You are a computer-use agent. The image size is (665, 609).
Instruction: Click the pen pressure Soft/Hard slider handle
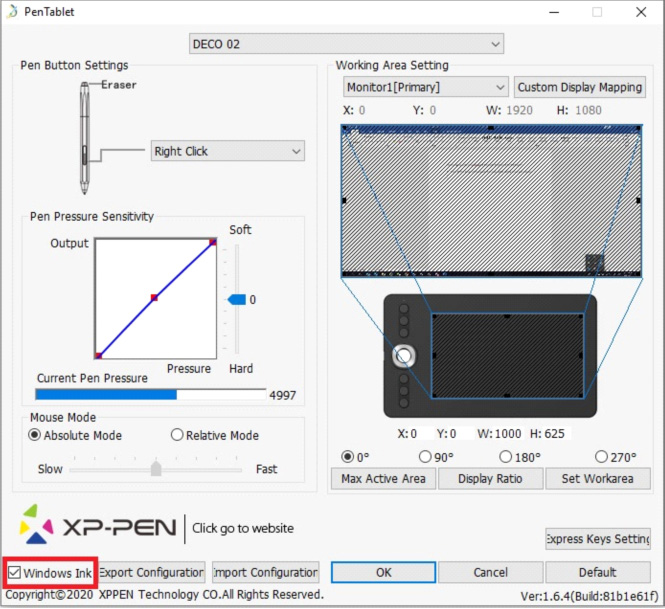point(237,299)
